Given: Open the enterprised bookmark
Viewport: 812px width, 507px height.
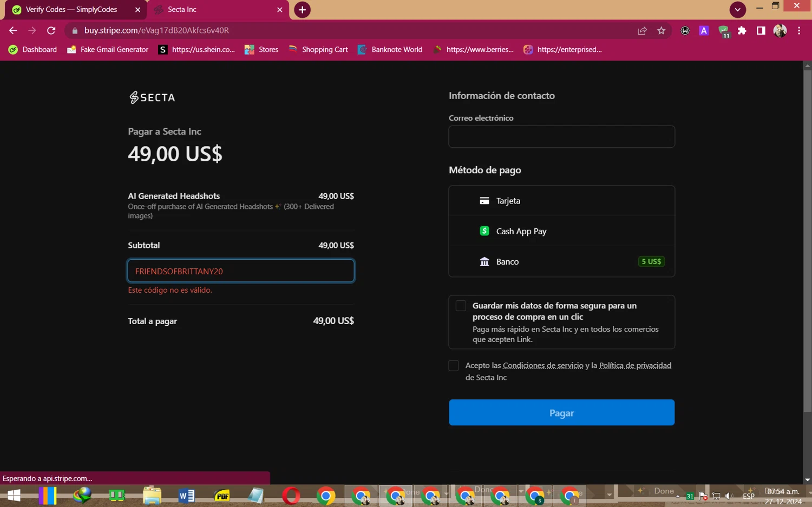Looking at the screenshot, I should pyautogui.click(x=563, y=49).
